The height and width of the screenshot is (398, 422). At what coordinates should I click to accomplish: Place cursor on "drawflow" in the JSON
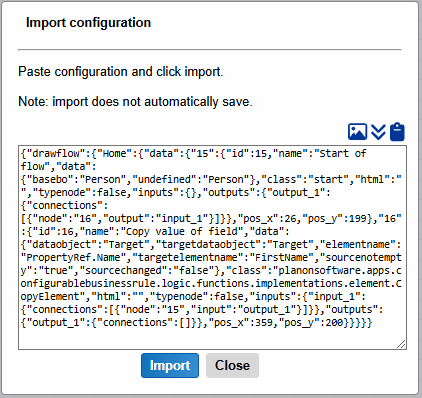[56, 153]
